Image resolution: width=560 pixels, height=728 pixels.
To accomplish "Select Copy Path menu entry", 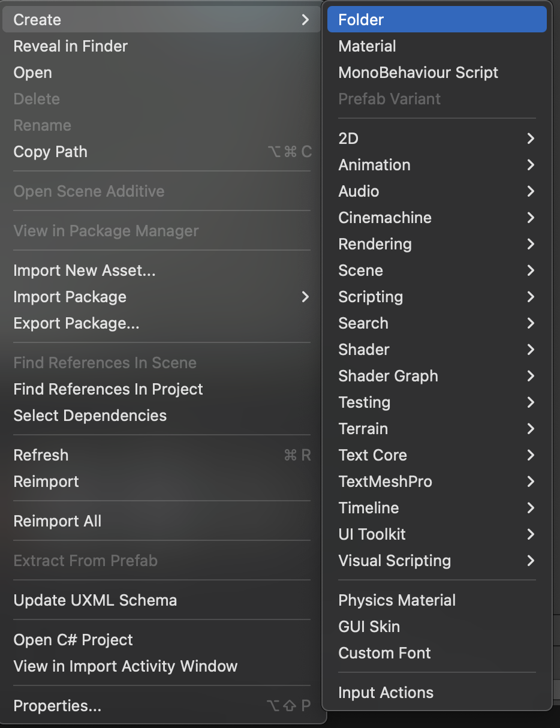I will pyautogui.click(x=50, y=152).
